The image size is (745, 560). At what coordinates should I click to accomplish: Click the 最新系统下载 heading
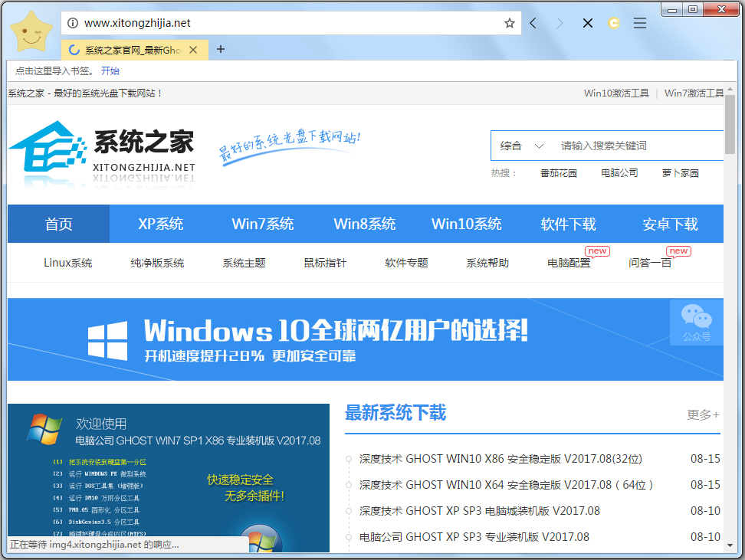click(x=395, y=413)
